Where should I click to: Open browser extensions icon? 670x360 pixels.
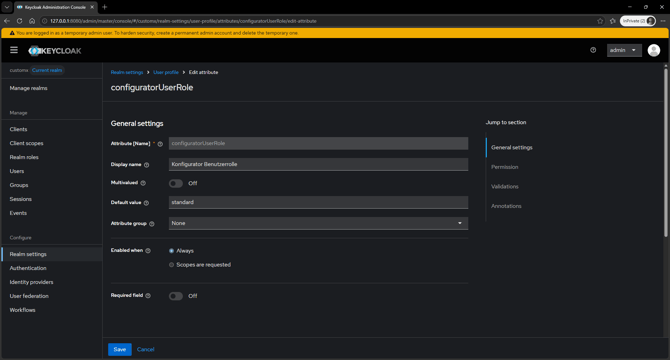pos(612,21)
